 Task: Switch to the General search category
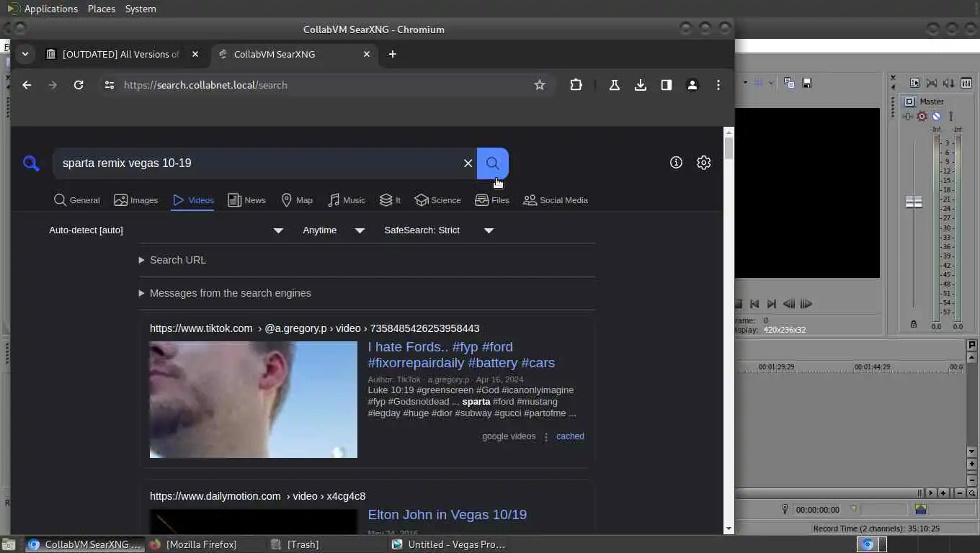tap(77, 200)
